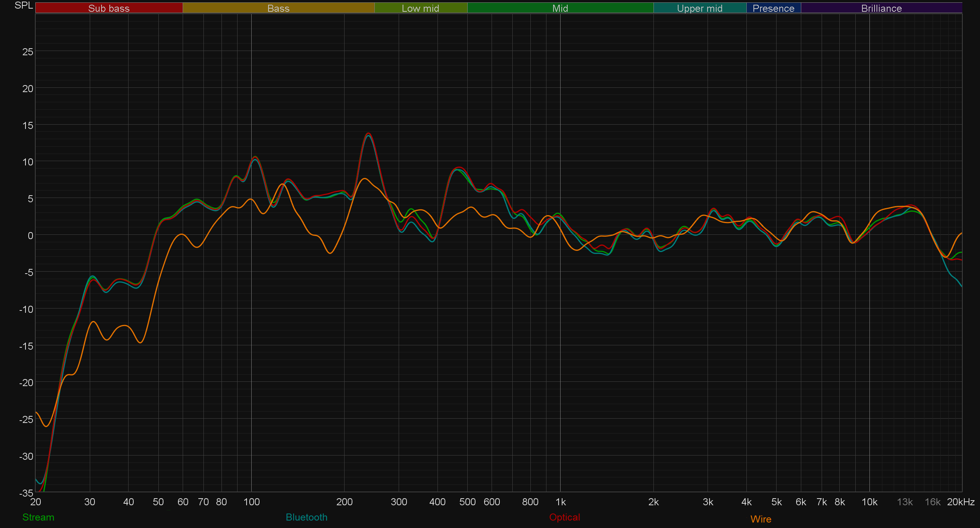The width and height of the screenshot is (980, 528).
Task: Toggle the Optical legend entry
Action: click(x=564, y=517)
